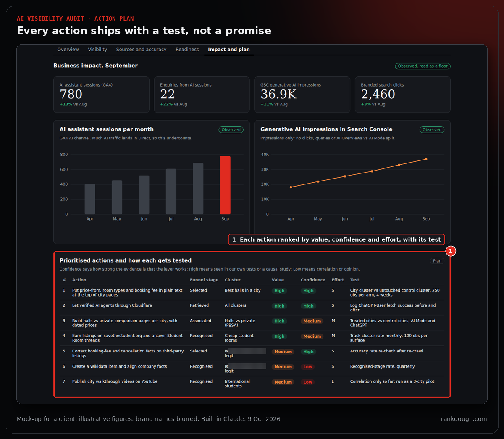Viewport: 504px width, 439px height.
Task: Click the effort 'L' cell in row 7
Action: click(333, 381)
